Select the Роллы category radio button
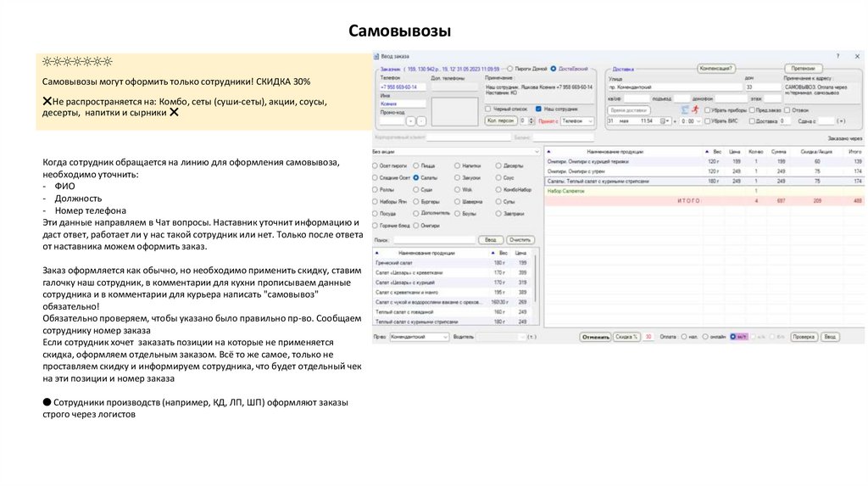Screen dimensions: 868x487 pos(376,190)
